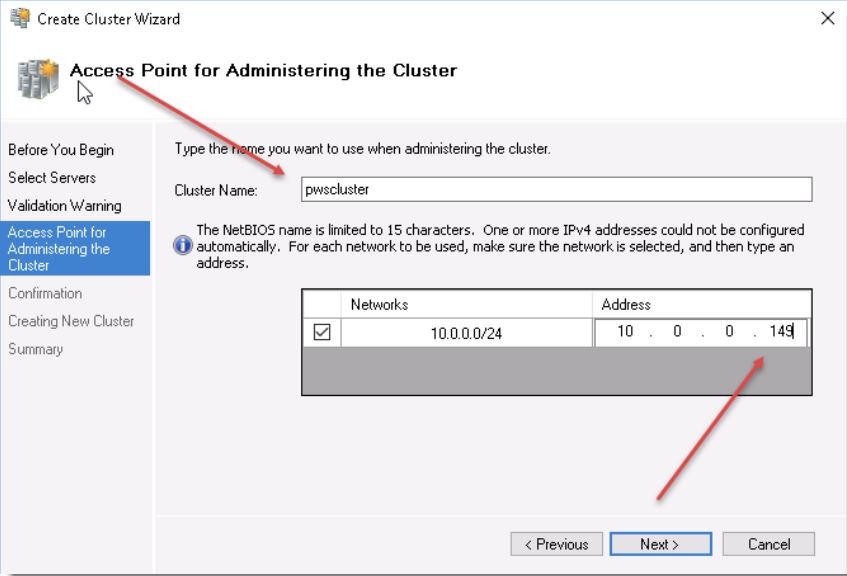Click the cluster servers header icon
Screen dimensions: 847x576
click(38, 79)
